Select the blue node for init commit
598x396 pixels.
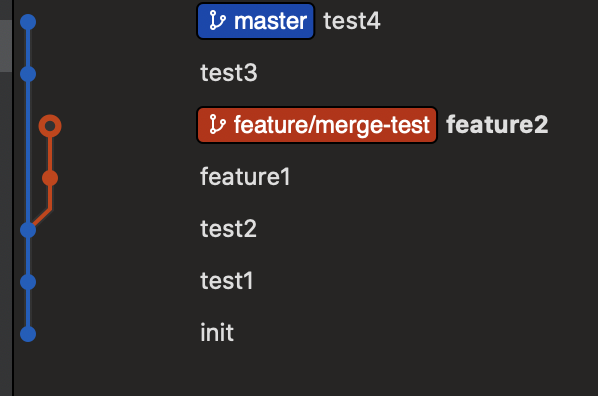(28, 334)
